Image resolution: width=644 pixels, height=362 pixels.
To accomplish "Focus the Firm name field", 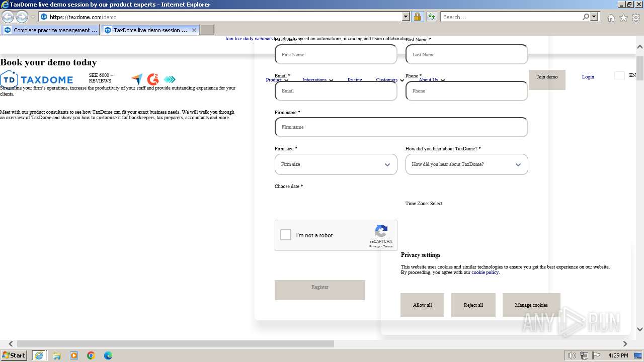I will tap(401, 127).
